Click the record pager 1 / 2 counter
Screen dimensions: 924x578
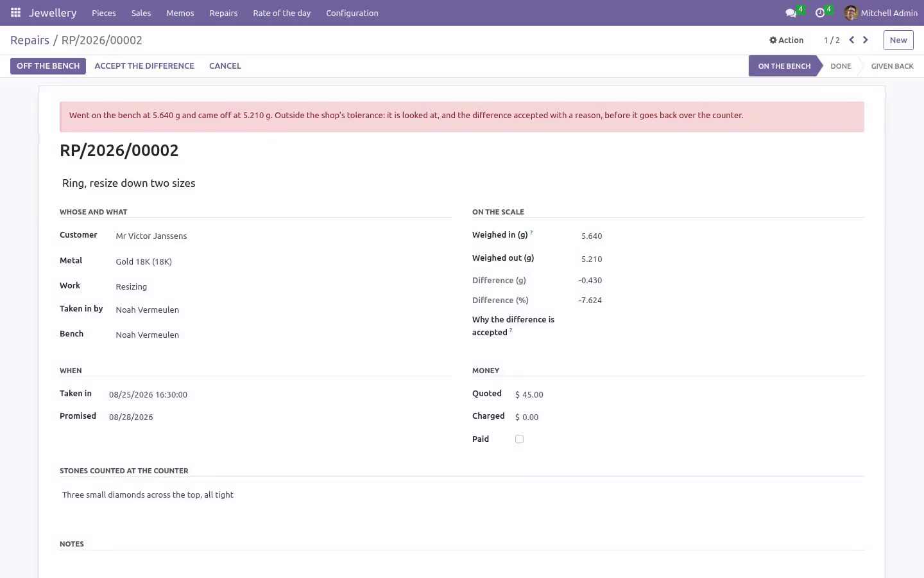(x=832, y=40)
